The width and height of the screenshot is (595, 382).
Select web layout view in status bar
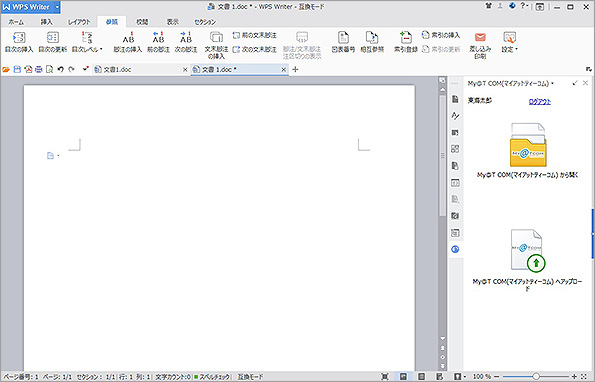click(x=439, y=376)
